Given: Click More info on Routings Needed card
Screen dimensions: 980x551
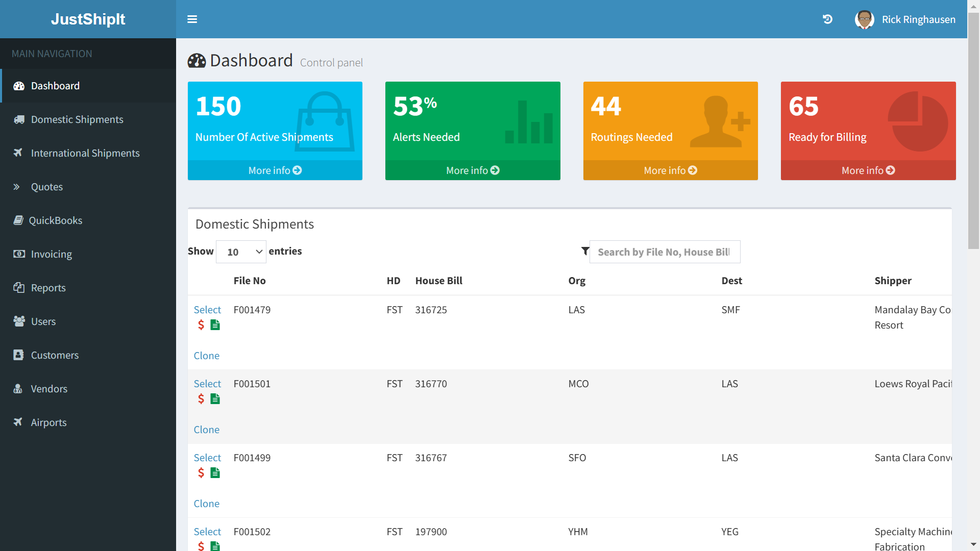Looking at the screenshot, I should 670,170.
